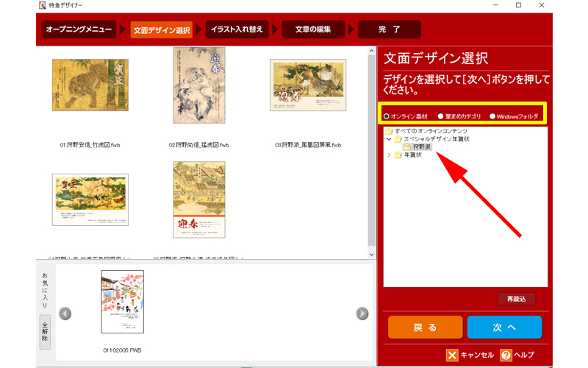This screenshot has height=368, width=588.
Task: Open help via the ヘルプ question icon
Action: click(506, 355)
